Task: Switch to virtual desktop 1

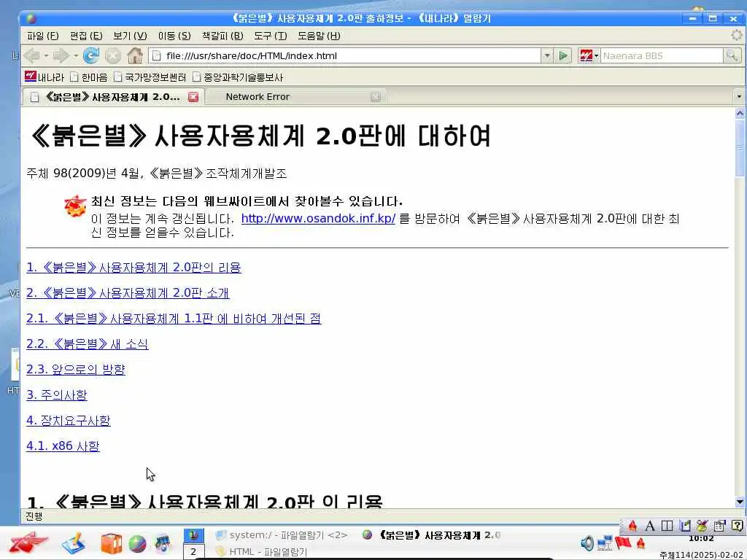Action: point(193,535)
